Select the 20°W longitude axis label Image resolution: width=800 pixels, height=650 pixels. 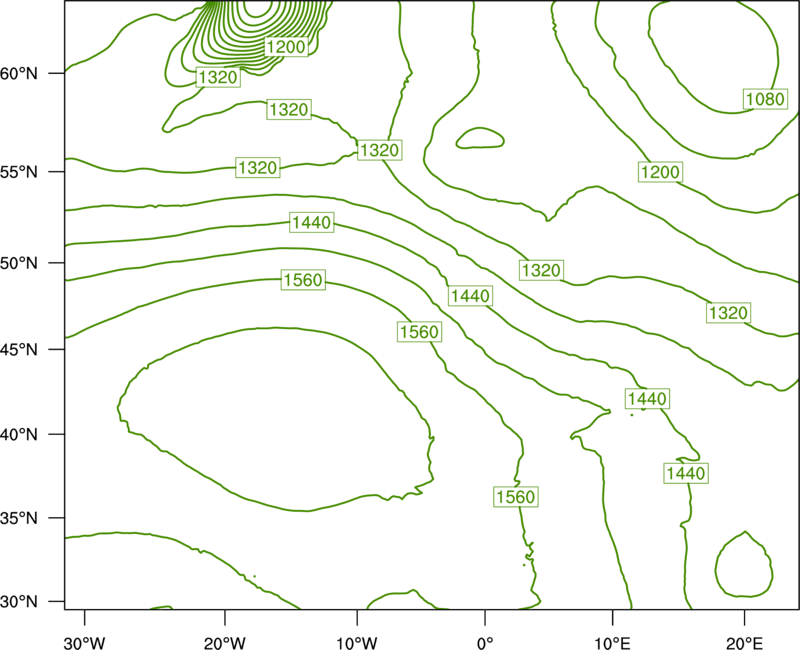[224, 643]
